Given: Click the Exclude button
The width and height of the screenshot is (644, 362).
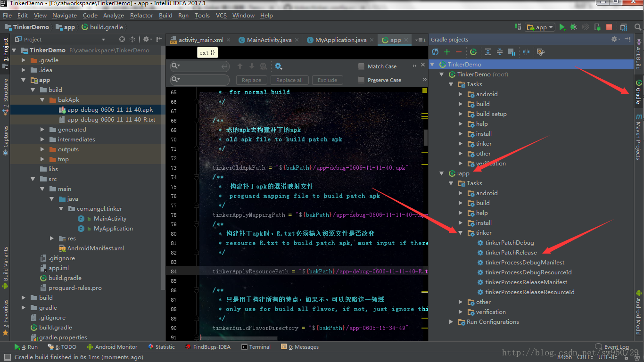Looking at the screenshot, I should [x=327, y=80].
